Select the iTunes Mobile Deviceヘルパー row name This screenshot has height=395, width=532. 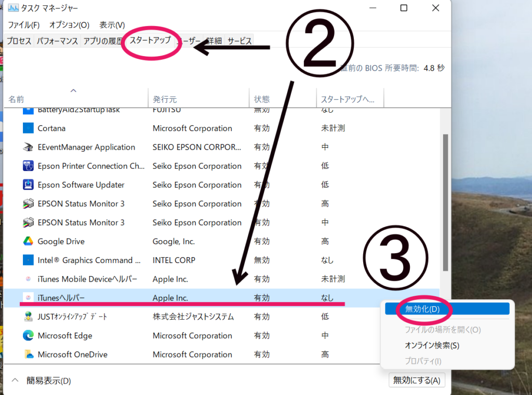(x=87, y=279)
